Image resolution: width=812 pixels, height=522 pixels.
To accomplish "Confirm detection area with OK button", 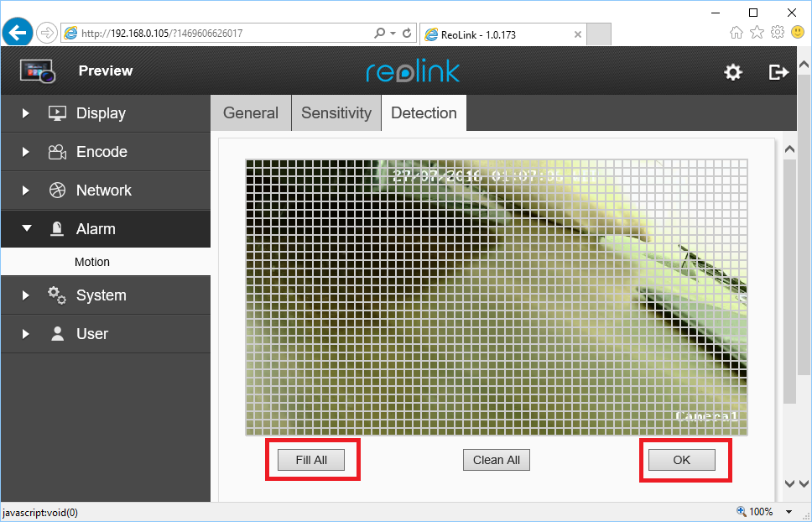I will (x=681, y=460).
